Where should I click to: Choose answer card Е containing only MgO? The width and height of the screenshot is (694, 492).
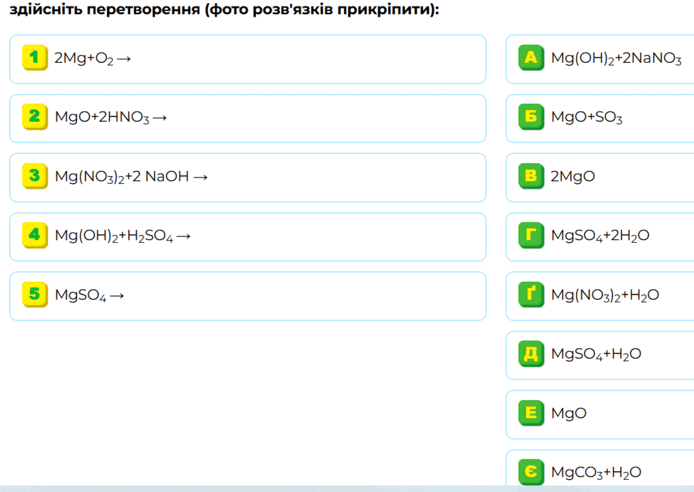(600, 415)
